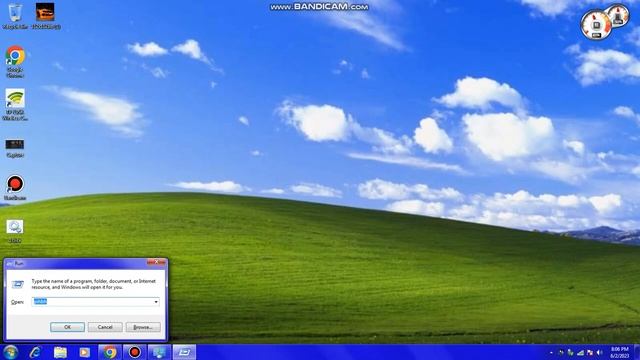Close the Run dialog with the X
Viewport: 640px width, 360px height.
click(157, 262)
